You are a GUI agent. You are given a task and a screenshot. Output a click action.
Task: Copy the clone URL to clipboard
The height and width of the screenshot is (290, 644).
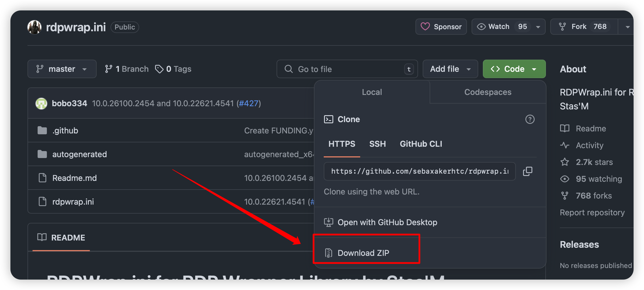(527, 171)
